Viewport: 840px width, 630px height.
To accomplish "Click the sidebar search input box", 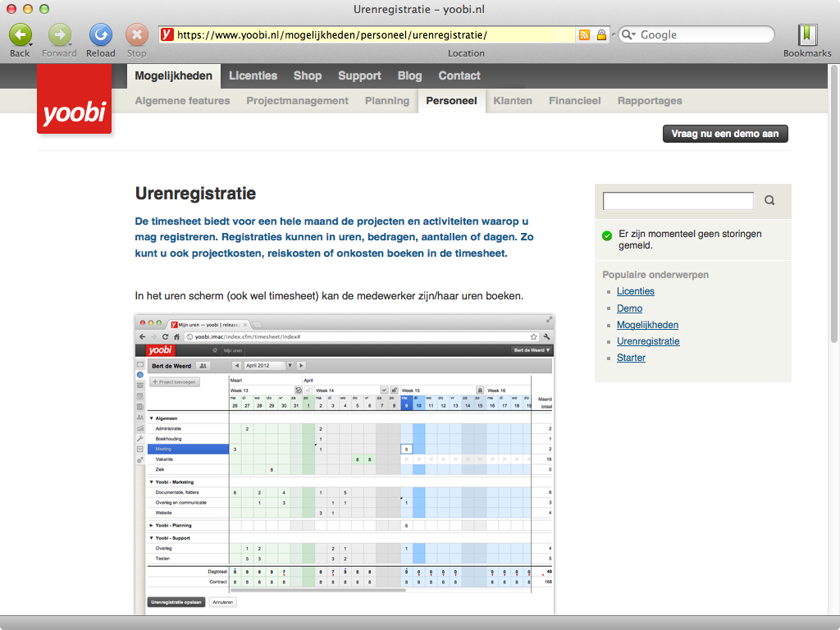I will point(678,201).
